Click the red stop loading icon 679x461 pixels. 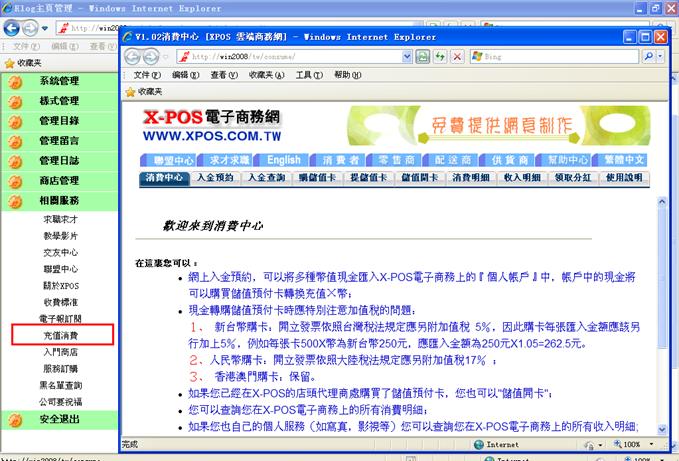point(456,57)
